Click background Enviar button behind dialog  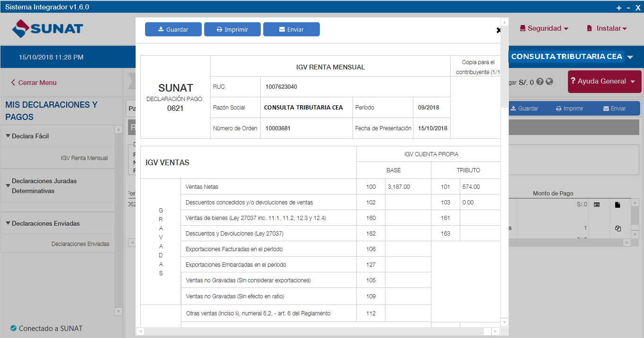click(614, 109)
